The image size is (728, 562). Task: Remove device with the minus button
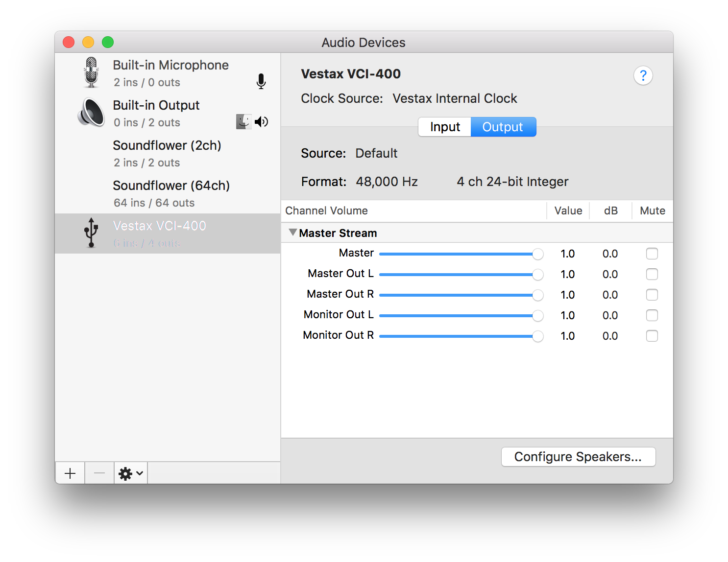point(99,473)
